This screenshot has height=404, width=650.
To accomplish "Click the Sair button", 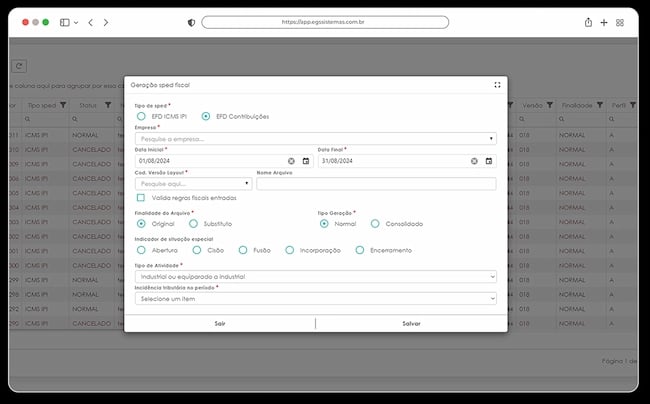I will coord(220,324).
